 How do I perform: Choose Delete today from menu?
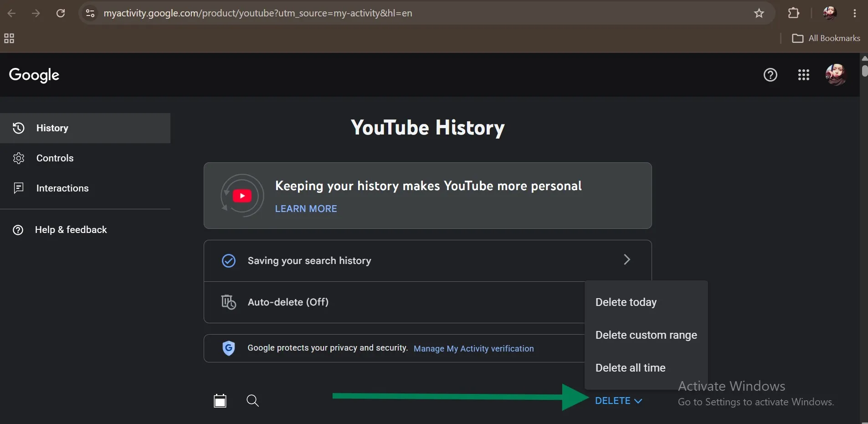[x=646, y=302]
